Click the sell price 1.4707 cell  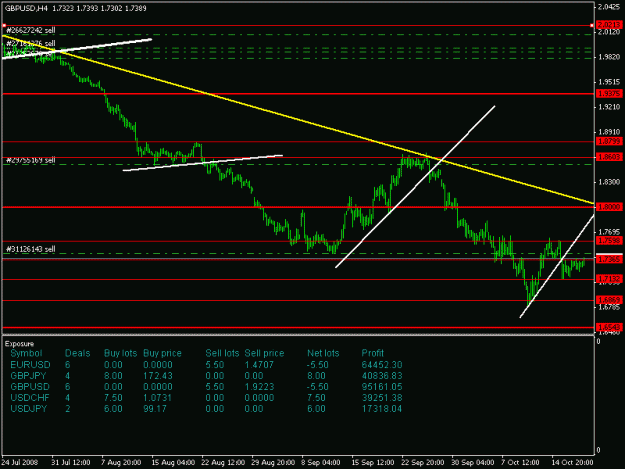coord(259,365)
